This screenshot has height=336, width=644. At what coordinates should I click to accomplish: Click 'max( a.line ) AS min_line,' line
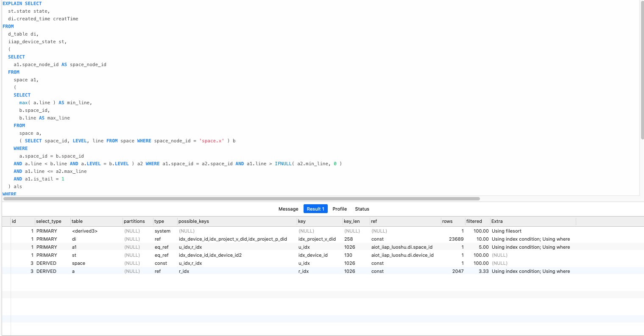click(x=56, y=103)
